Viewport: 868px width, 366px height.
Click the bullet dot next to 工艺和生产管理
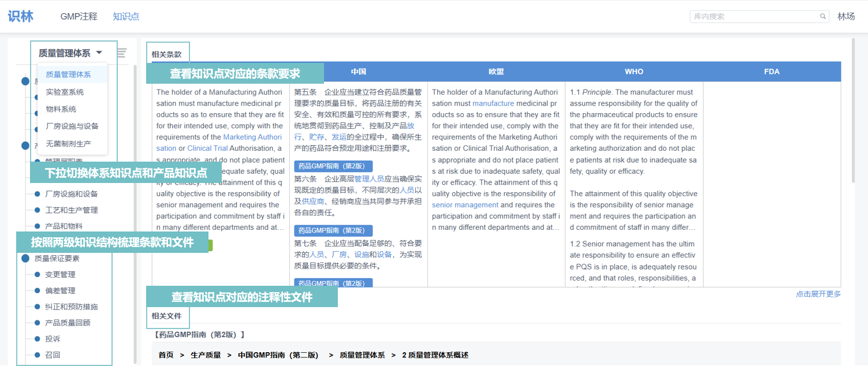pyautogui.click(x=38, y=210)
